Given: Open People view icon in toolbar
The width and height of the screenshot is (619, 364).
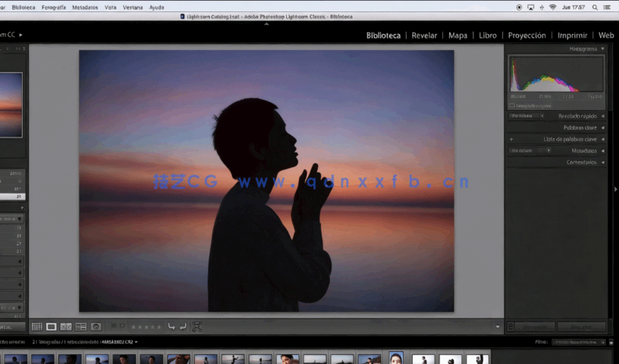Looking at the screenshot, I should [x=96, y=327].
